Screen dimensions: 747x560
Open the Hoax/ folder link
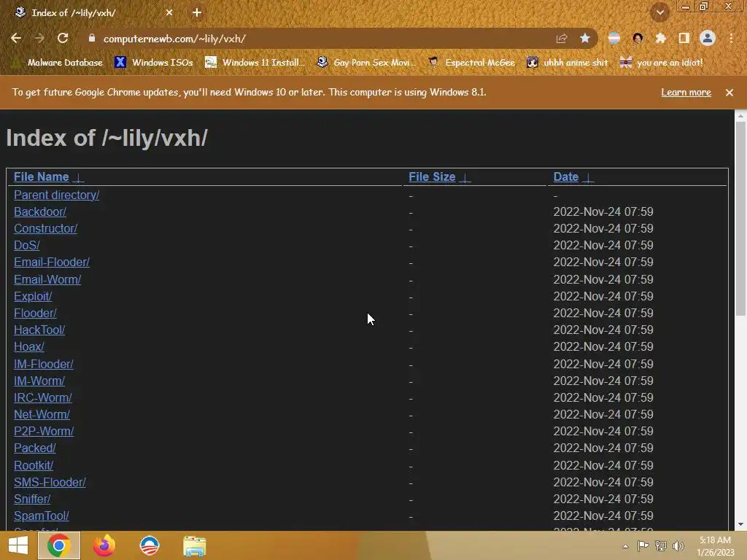point(29,346)
